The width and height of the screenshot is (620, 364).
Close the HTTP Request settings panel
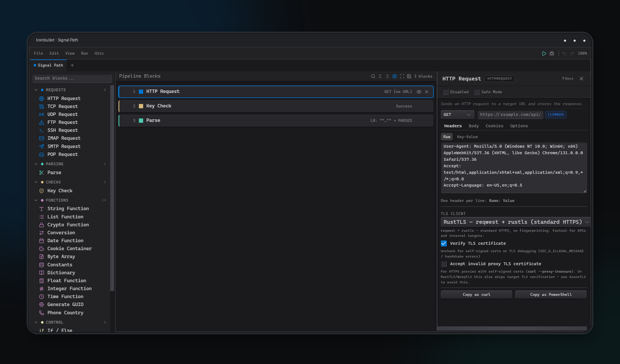(x=581, y=79)
